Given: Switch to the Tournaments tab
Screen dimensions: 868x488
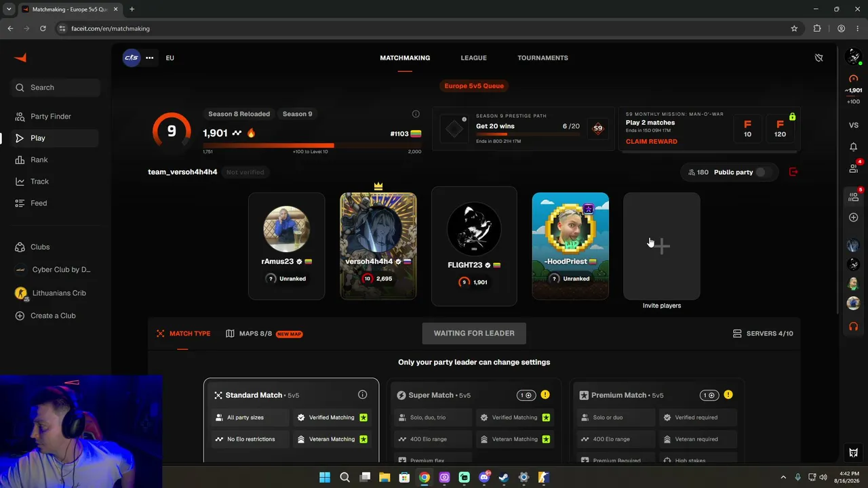Looking at the screenshot, I should coord(542,58).
